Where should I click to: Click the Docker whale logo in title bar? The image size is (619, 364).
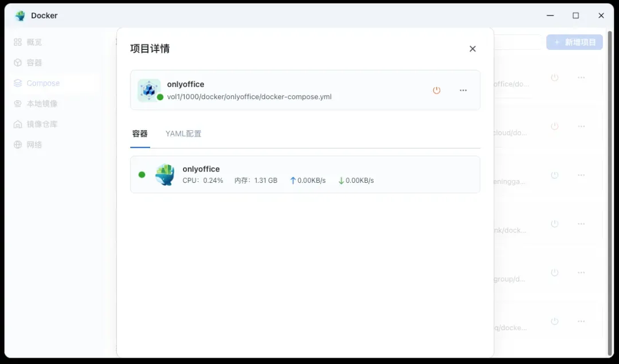(19, 15)
